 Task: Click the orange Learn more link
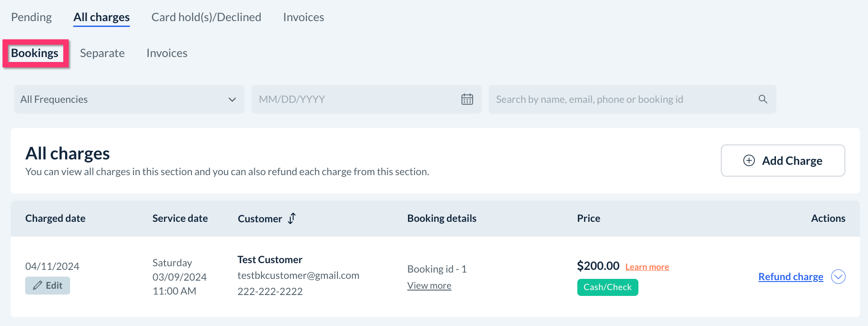[647, 267]
